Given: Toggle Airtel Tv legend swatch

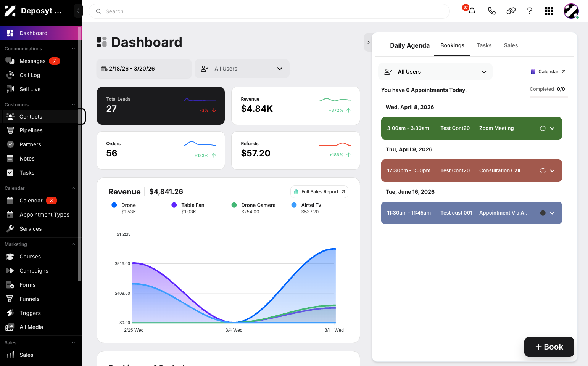Looking at the screenshot, I should coord(294,205).
